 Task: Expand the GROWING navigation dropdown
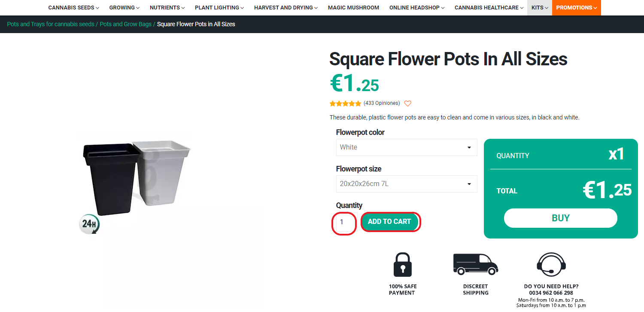coord(124,7)
